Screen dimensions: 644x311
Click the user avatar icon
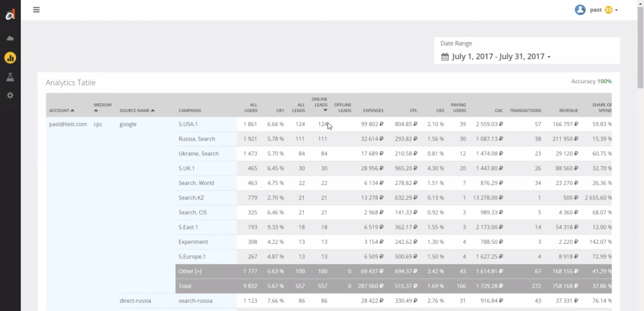pyautogui.click(x=580, y=10)
